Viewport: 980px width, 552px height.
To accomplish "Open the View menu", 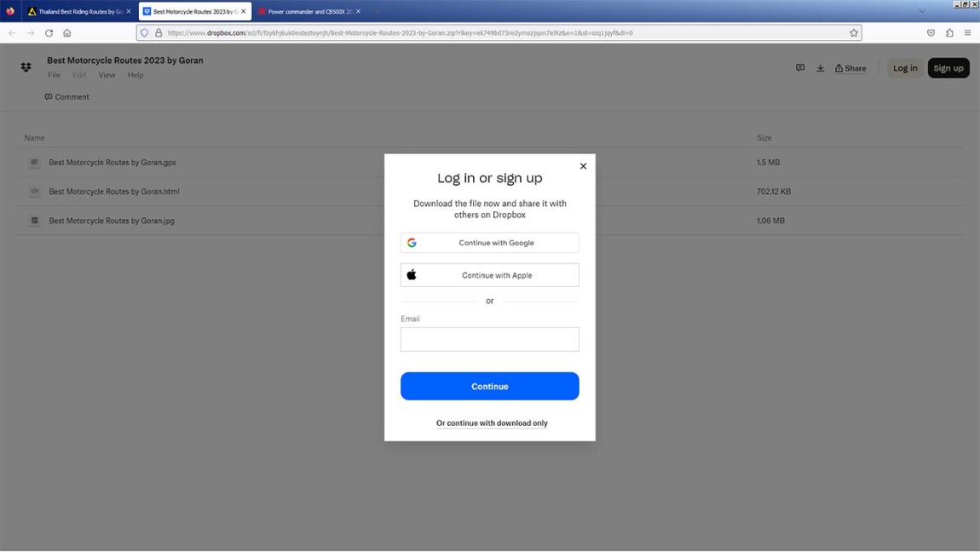I will tap(107, 75).
